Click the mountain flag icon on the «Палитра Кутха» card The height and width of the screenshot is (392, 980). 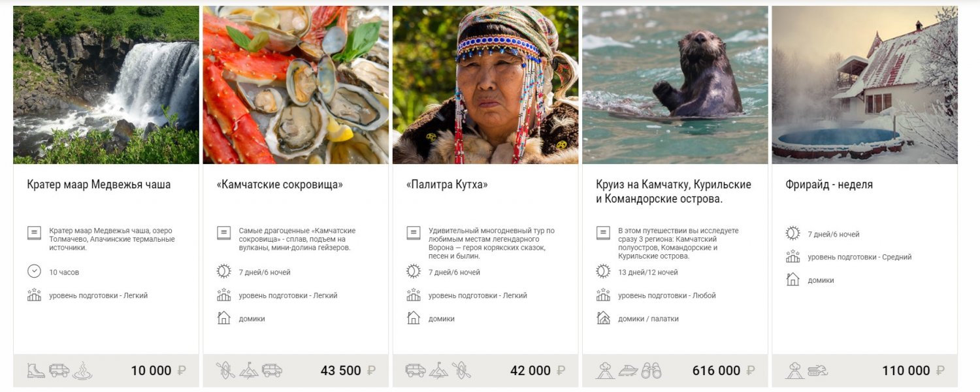pyautogui.click(x=438, y=370)
